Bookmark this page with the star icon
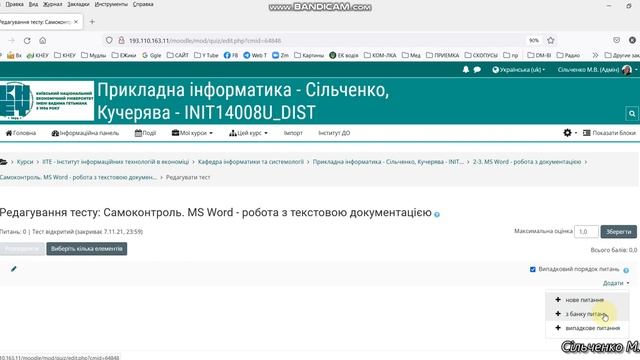 click(x=551, y=40)
